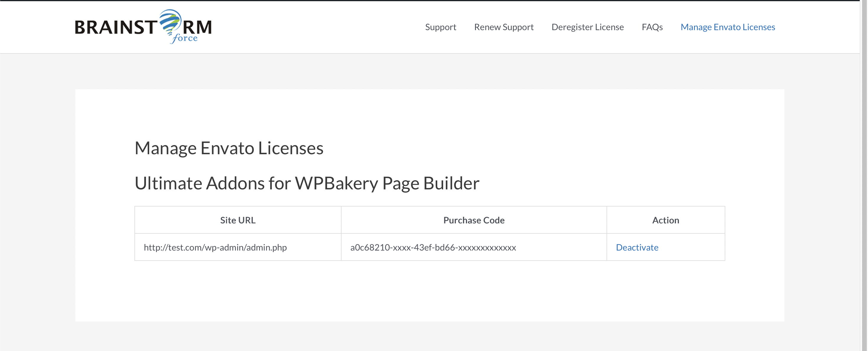Image resolution: width=868 pixels, height=351 pixels.
Task: Click the Manage Envato Licenses page heading
Action: pyautogui.click(x=229, y=148)
